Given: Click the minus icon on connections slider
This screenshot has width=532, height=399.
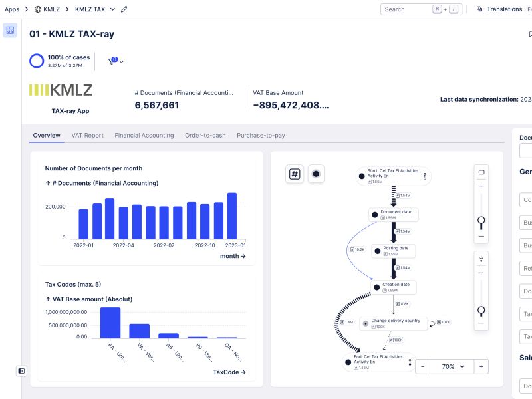Looking at the screenshot, I should coord(481,324).
